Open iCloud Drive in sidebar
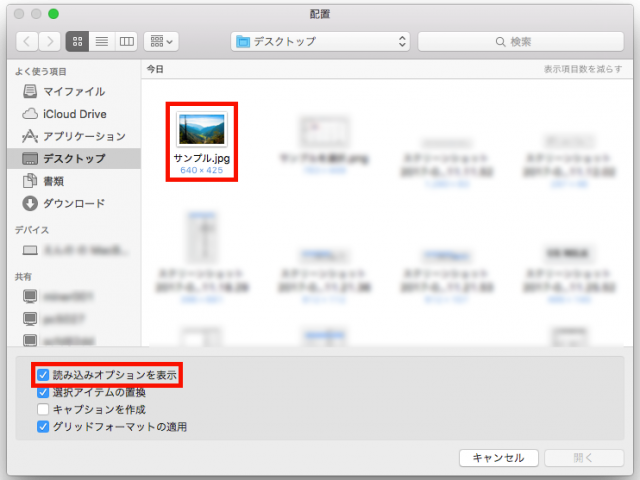This screenshot has height=480, width=640. (x=74, y=114)
